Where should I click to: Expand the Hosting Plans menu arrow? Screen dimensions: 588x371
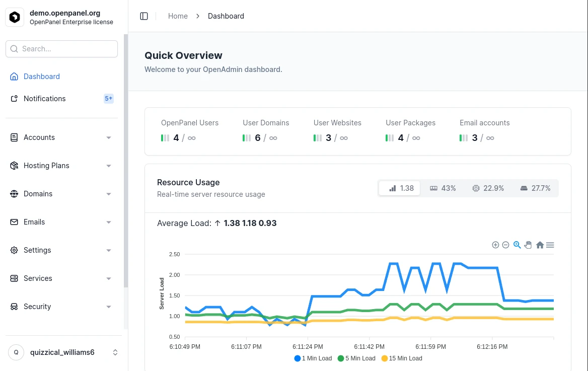tap(109, 166)
